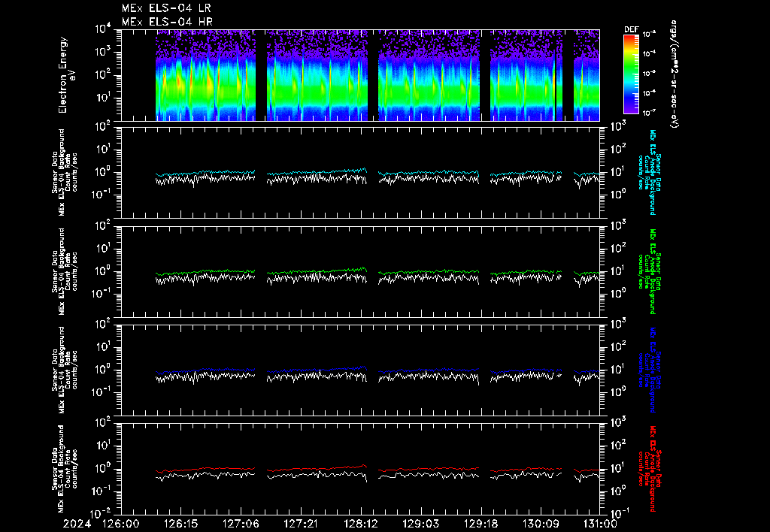770x532 pixels.
Task: Click the 129:03 time axis label
Action: pos(420,524)
